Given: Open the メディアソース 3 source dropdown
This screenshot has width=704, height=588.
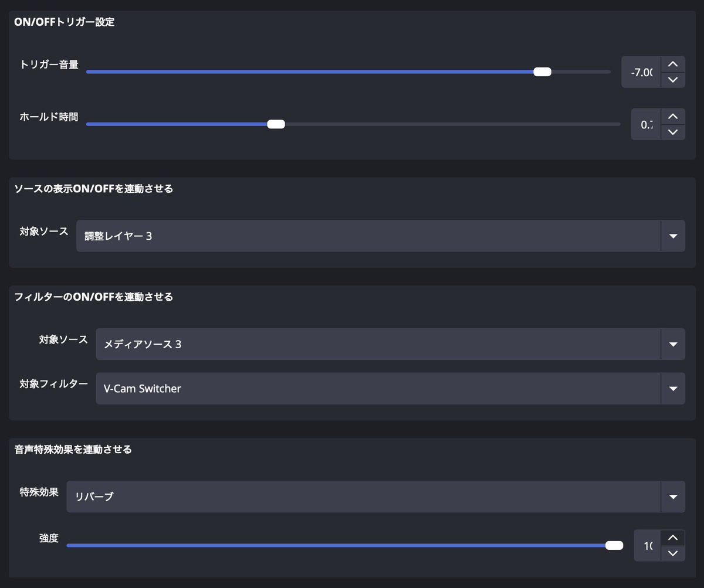Looking at the screenshot, I should [390, 344].
